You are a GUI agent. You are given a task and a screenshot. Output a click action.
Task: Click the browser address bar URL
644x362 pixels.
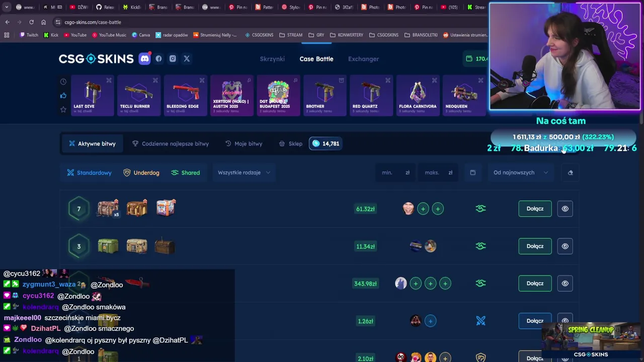point(93,22)
